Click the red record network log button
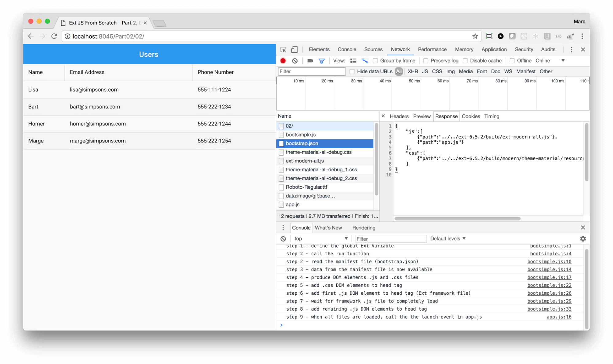This screenshot has height=364, width=613. [x=283, y=61]
